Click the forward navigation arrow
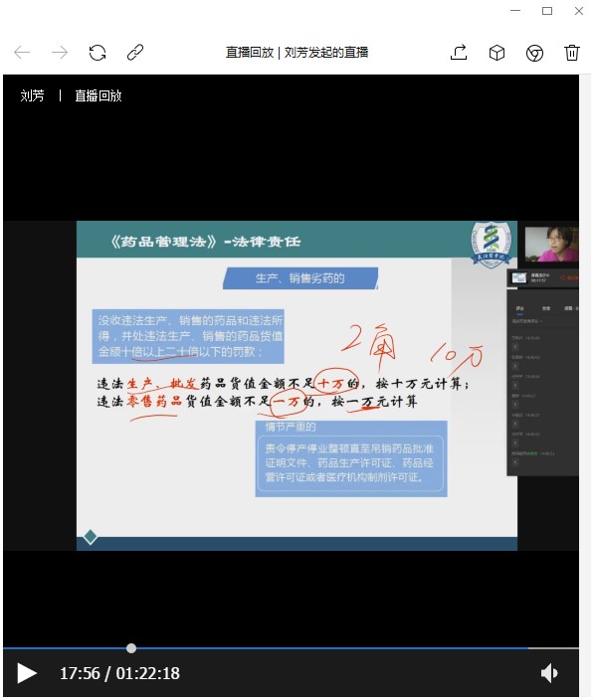Viewport: 595px width, 700px height. click(60, 53)
